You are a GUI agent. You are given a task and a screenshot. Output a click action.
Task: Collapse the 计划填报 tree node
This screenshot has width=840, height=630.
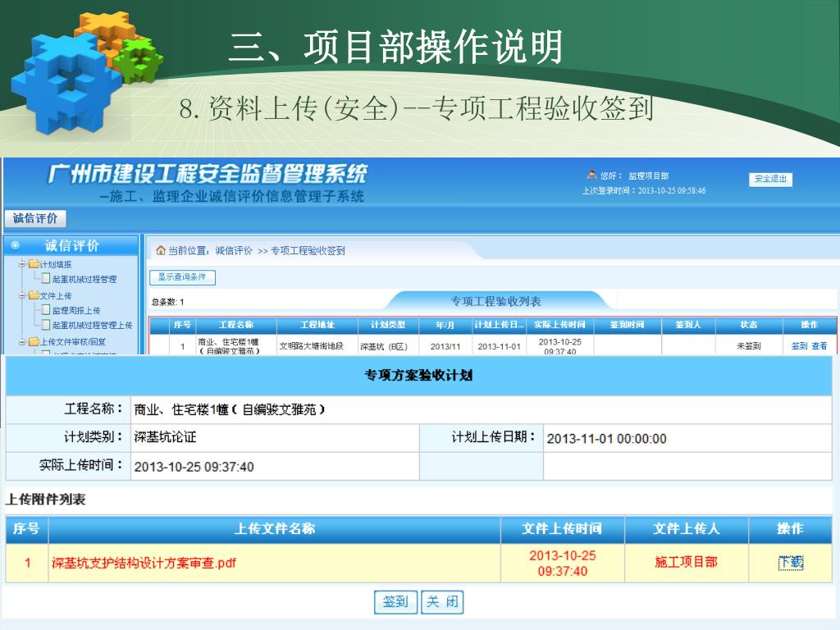(22, 263)
